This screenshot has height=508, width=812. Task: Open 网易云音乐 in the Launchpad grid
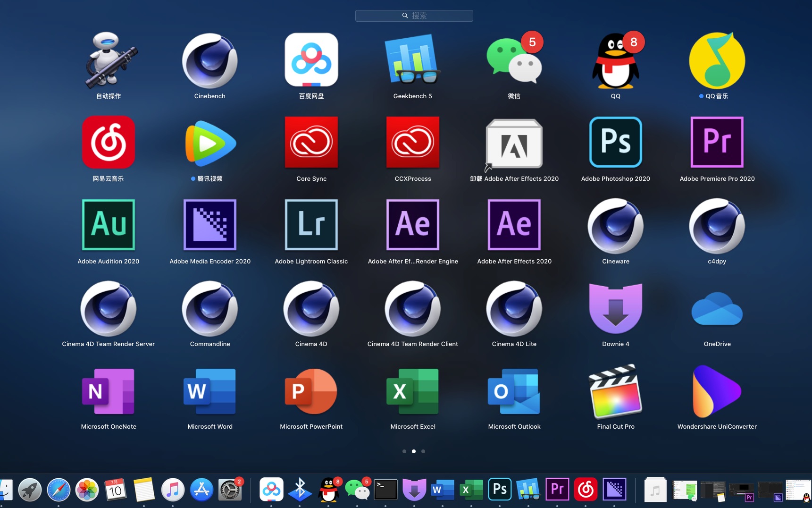click(109, 142)
